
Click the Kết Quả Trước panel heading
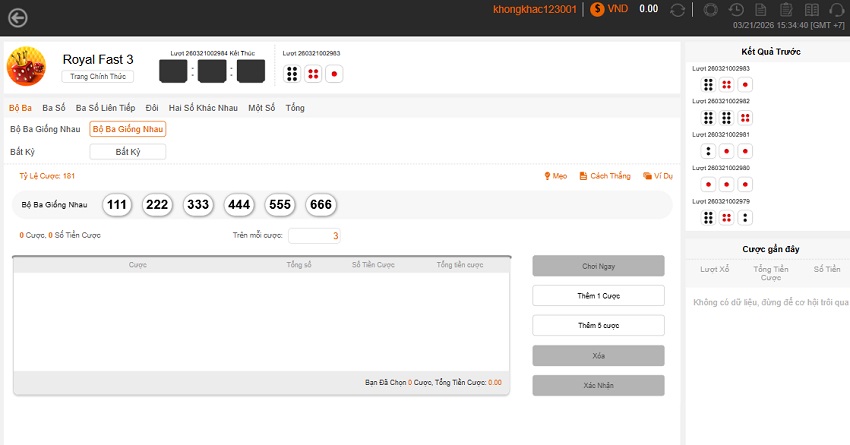pos(771,52)
